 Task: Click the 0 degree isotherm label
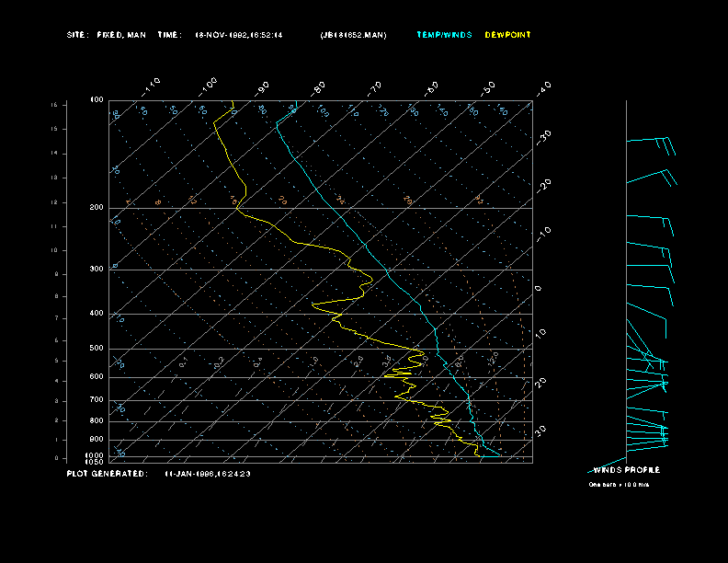(539, 288)
